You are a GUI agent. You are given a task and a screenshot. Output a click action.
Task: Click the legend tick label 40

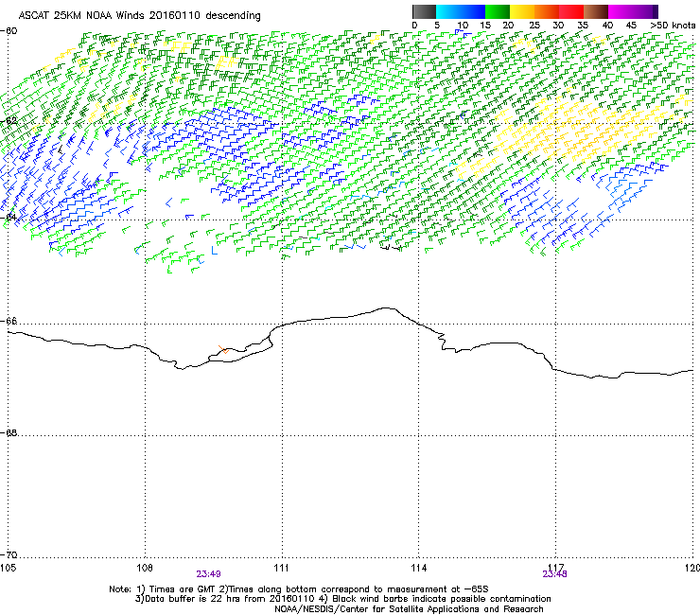coord(607,25)
